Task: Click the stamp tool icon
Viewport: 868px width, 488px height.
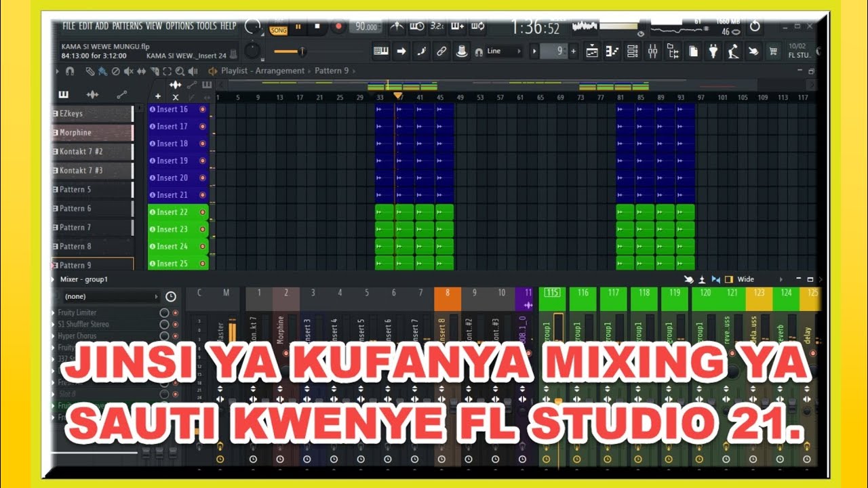Action: point(462,51)
